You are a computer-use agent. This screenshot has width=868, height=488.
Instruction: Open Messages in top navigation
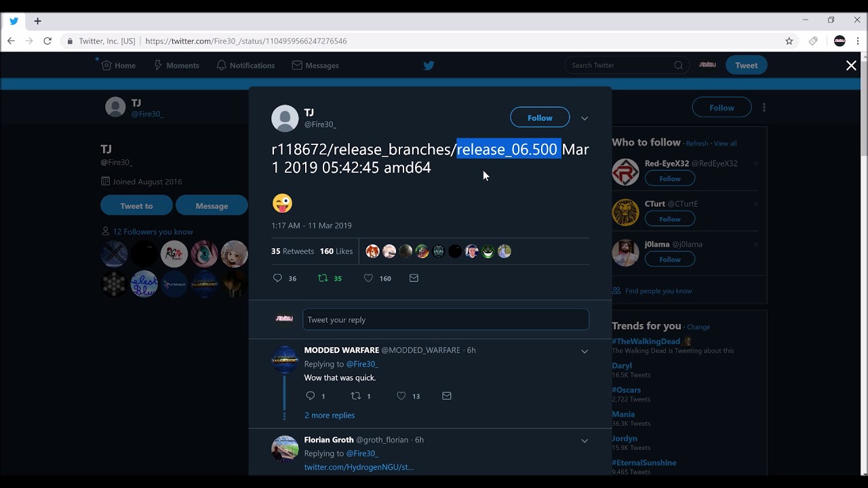tap(315, 66)
